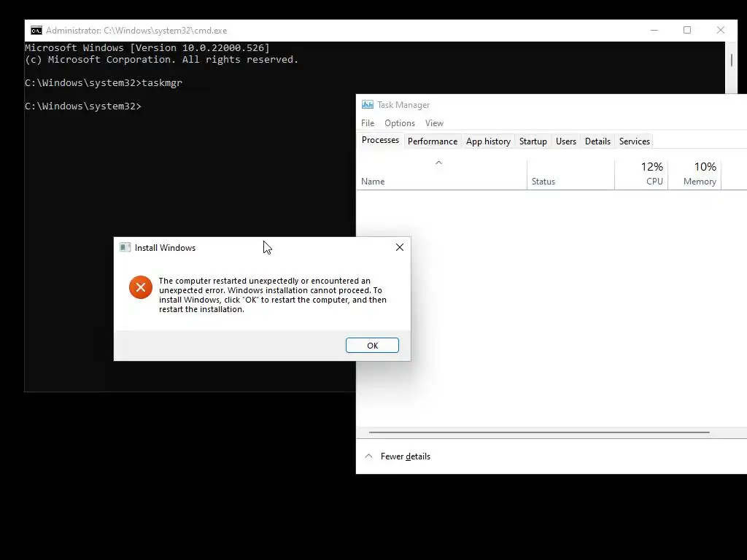Viewport: 747px width, 560px height.
Task: Switch to the App history tab
Action: click(x=488, y=141)
